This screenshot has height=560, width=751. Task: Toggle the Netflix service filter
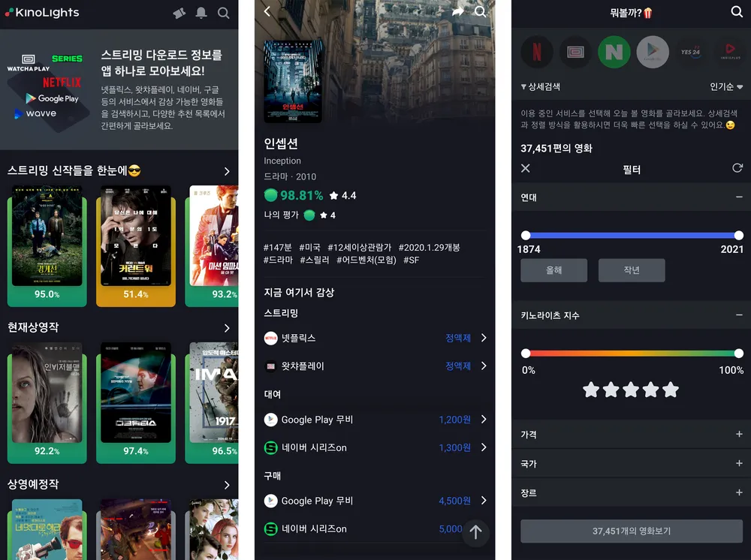point(537,52)
